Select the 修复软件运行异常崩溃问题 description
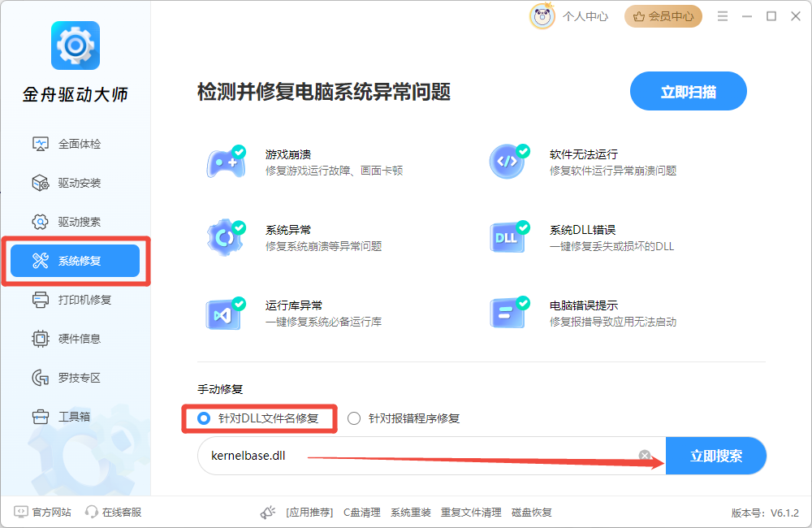The width and height of the screenshot is (812, 528). click(613, 171)
